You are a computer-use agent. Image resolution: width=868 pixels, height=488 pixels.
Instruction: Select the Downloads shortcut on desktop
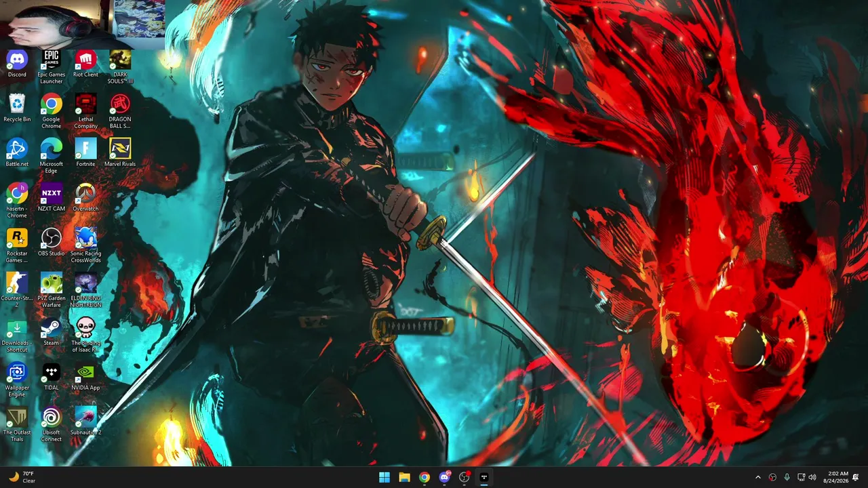17,335
